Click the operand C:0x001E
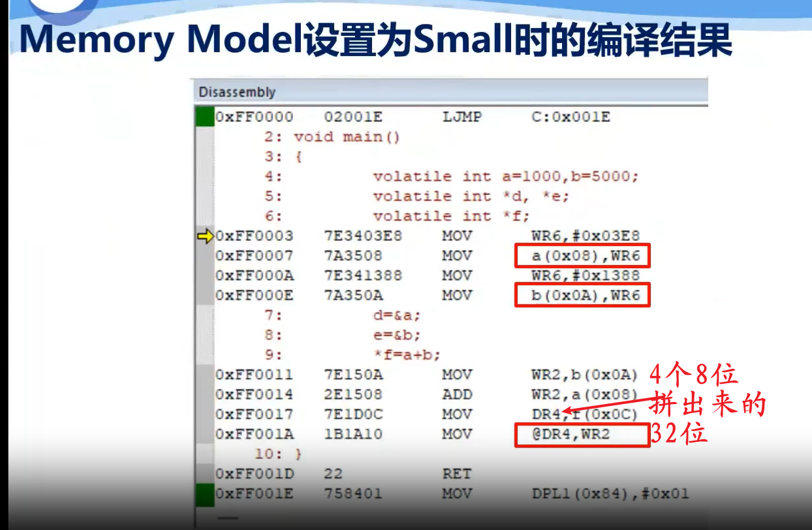The height and width of the screenshot is (530, 812). tap(571, 117)
